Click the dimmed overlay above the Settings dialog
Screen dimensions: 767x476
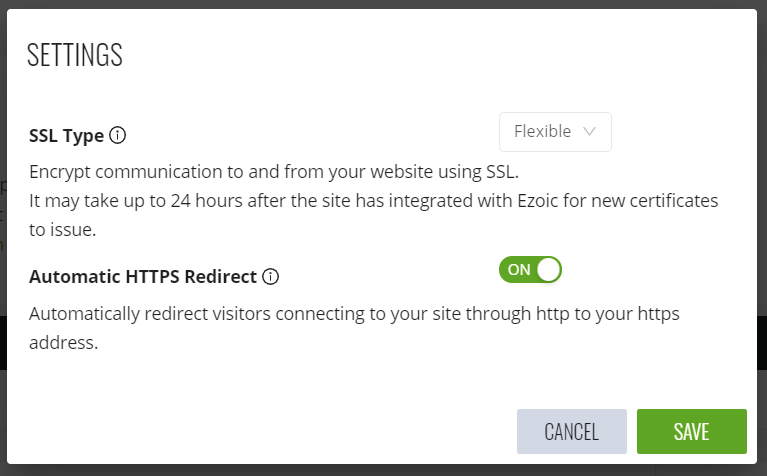tap(383, 4)
